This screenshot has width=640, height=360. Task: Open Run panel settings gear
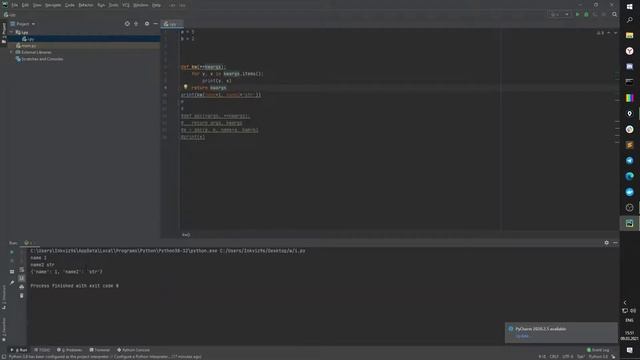click(607, 243)
